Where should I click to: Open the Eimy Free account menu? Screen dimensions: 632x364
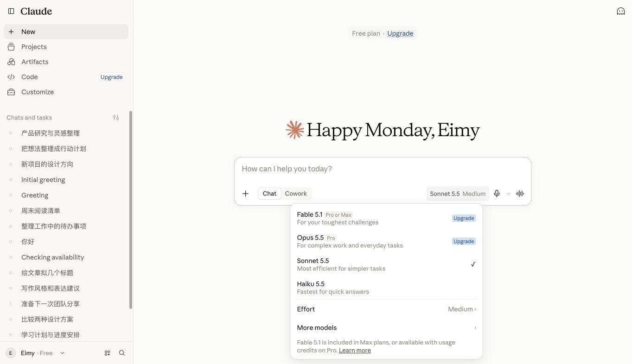[x=36, y=353]
